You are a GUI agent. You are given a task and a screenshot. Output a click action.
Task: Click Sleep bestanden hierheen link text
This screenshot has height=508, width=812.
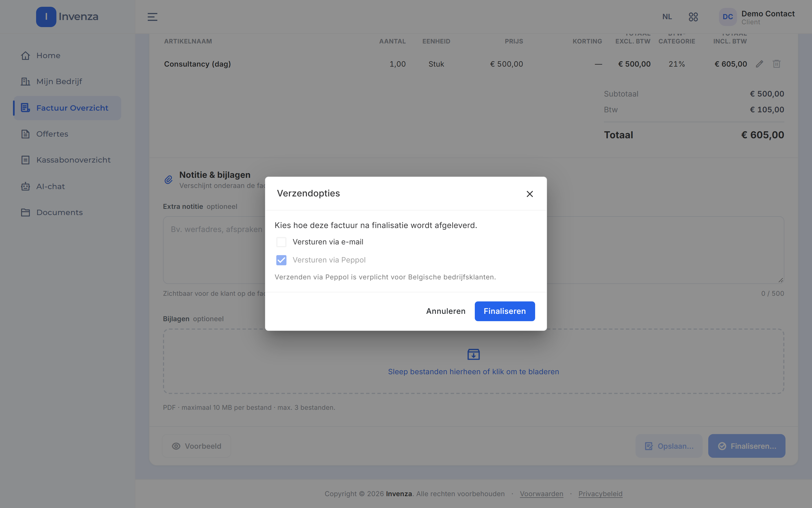point(473,372)
